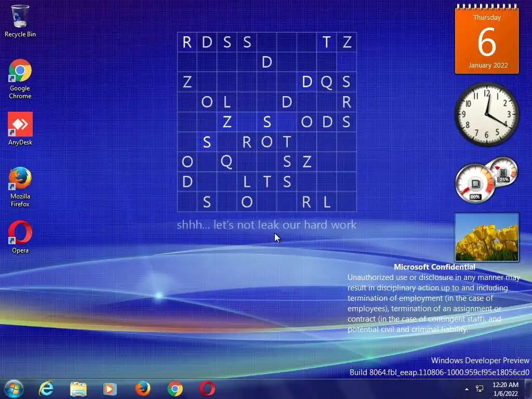
Task: Select the Mozilla Firefox desktop shortcut
Action: pyautogui.click(x=20, y=187)
